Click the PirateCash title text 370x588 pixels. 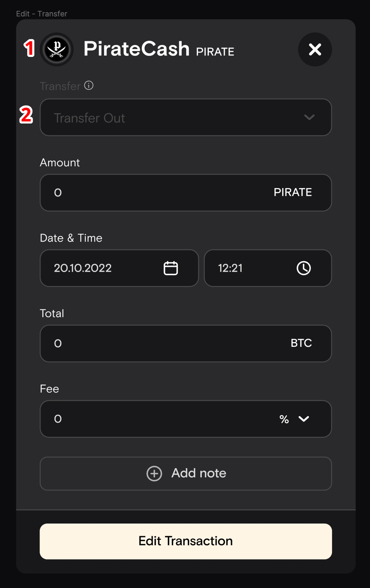[136, 49]
